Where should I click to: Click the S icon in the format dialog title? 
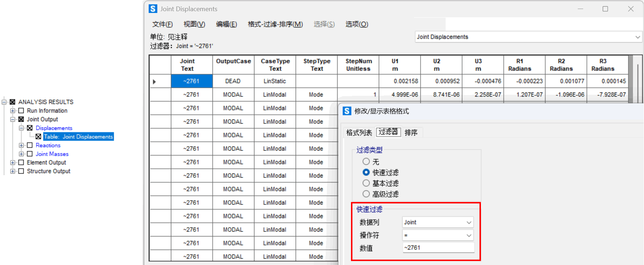click(x=347, y=111)
